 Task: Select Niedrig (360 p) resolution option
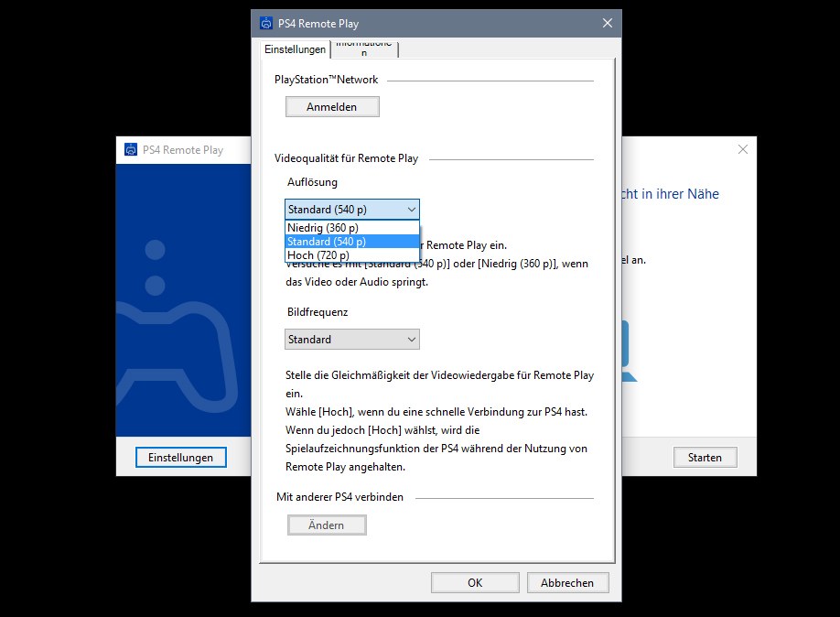pos(352,228)
